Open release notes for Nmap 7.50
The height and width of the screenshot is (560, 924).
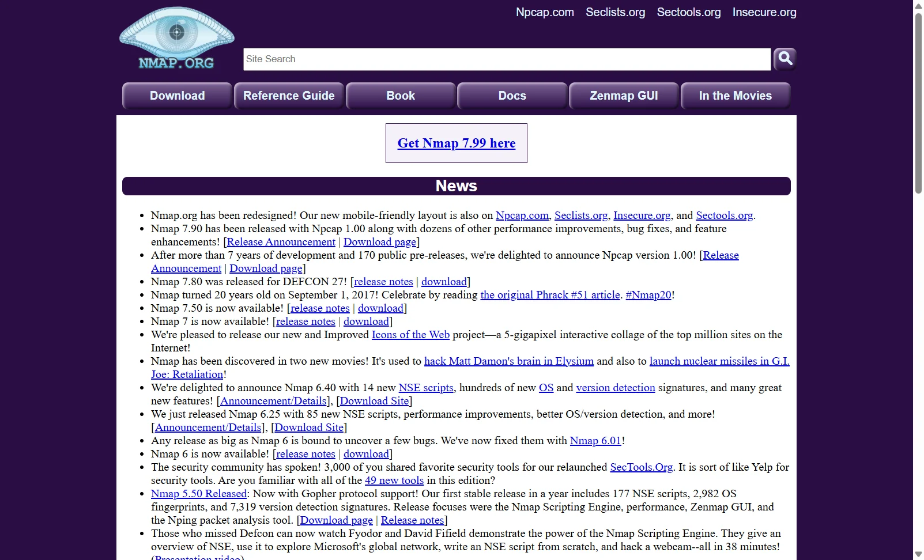click(x=320, y=308)
